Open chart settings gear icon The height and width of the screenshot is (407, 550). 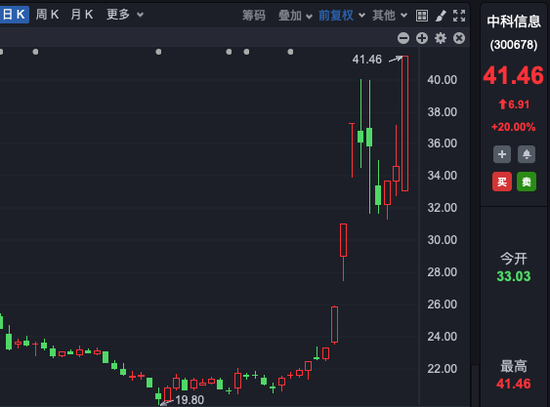click(x=441, y=38)
